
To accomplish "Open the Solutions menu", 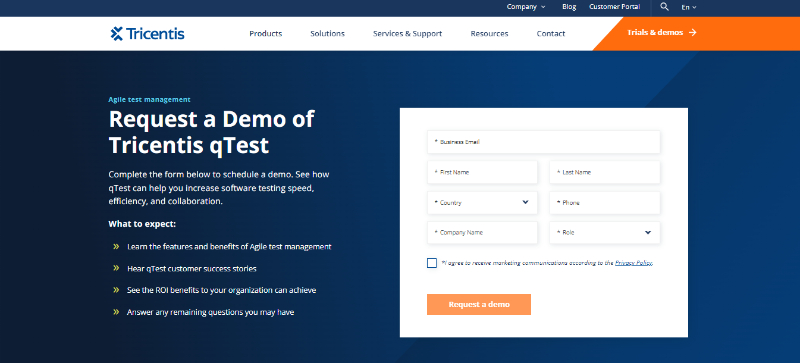I will pyautogui.click(x=328, y=34).
